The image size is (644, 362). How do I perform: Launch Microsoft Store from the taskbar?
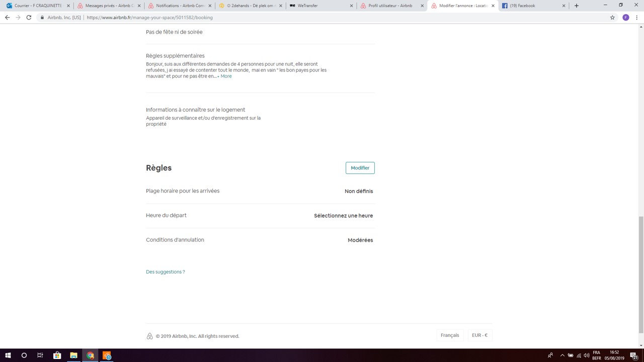[57, 355]
